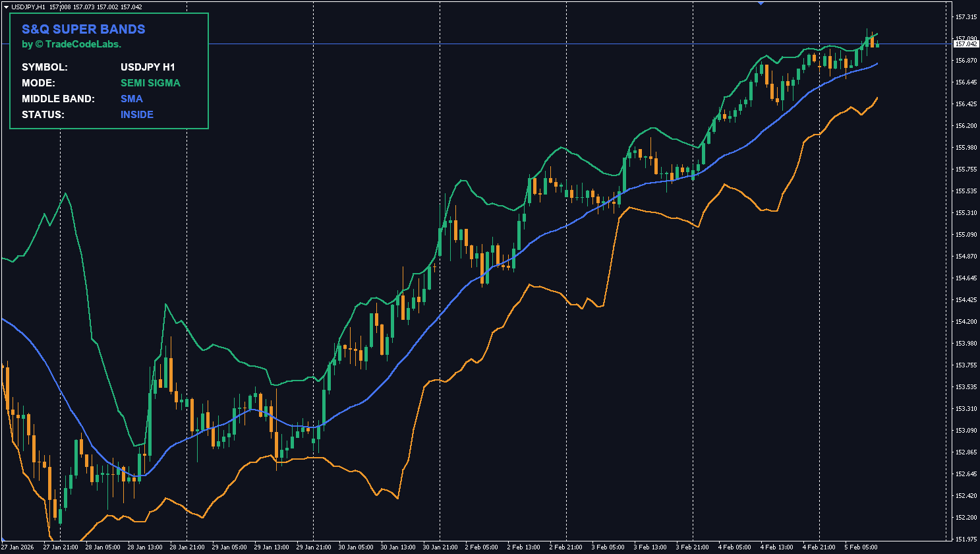Click the 152.200 price scale label

966,517
